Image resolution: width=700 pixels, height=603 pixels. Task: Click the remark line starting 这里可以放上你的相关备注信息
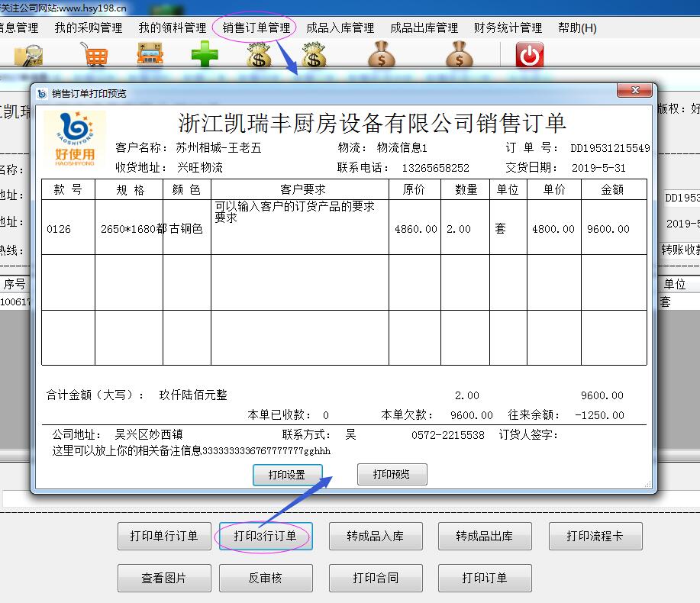coord(191,451)
